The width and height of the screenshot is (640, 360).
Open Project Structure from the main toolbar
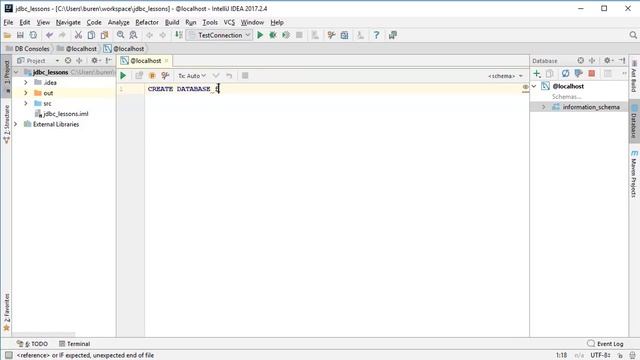[344, 35]
